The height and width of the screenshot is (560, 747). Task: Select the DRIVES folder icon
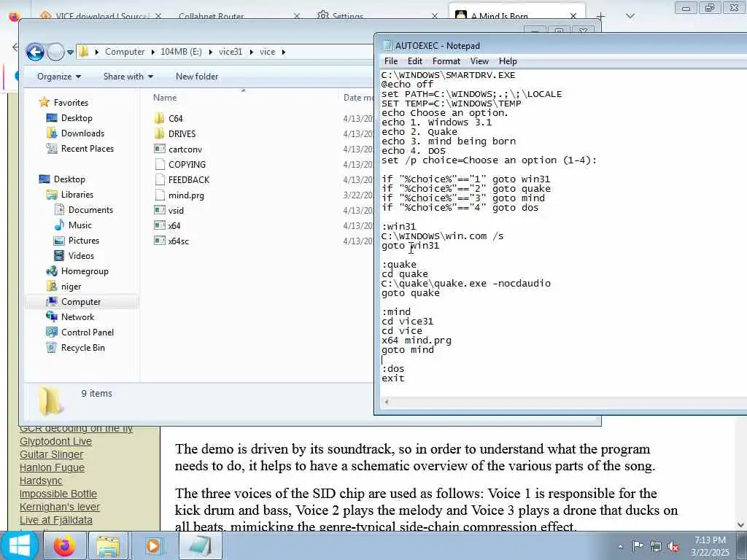pyautogui.click(x=160, y=133)
